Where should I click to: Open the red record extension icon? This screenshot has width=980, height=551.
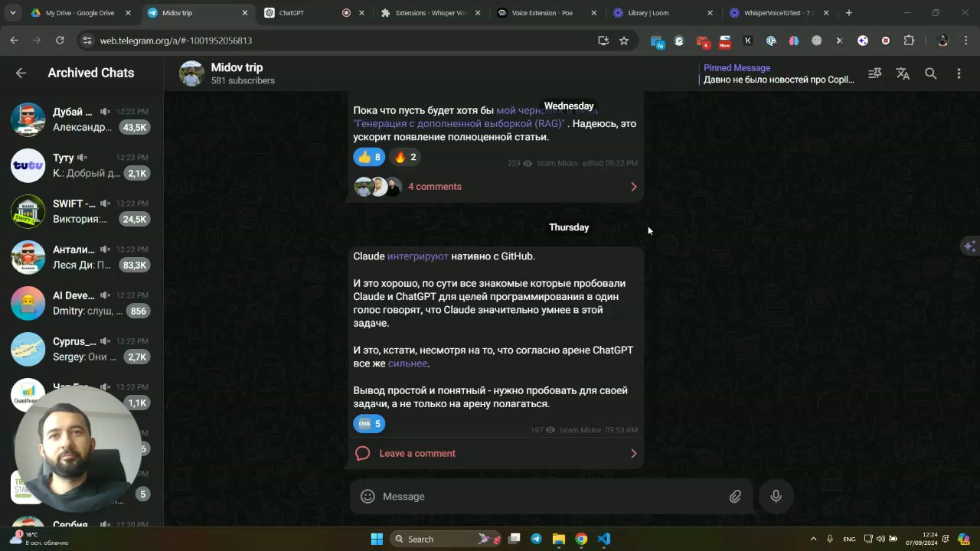click(886, 41)
